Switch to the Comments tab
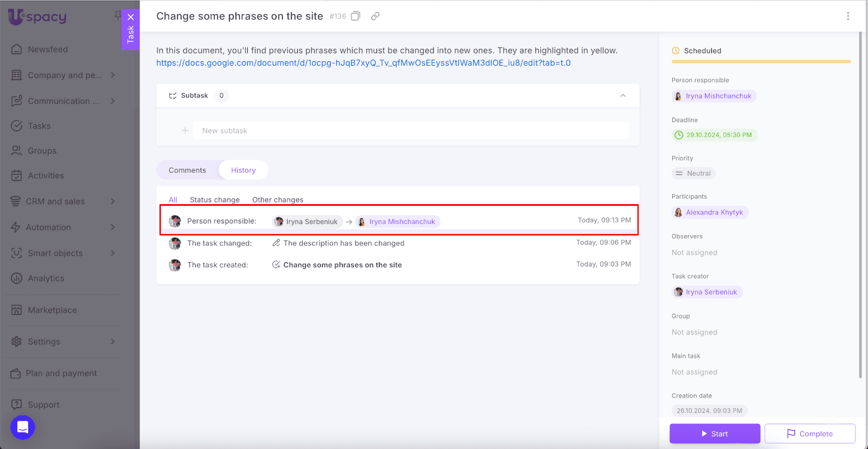This screenshot has width=868, height=449. [187, 170]
